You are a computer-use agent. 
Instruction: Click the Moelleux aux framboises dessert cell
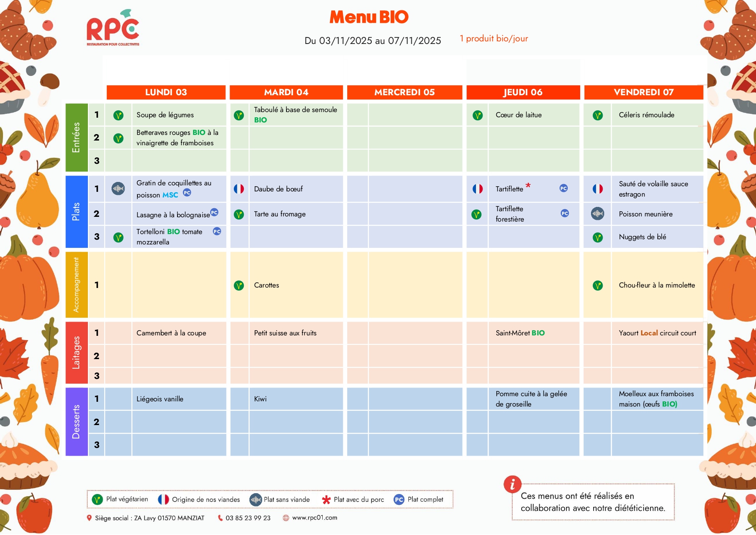[x=656, y=399]
